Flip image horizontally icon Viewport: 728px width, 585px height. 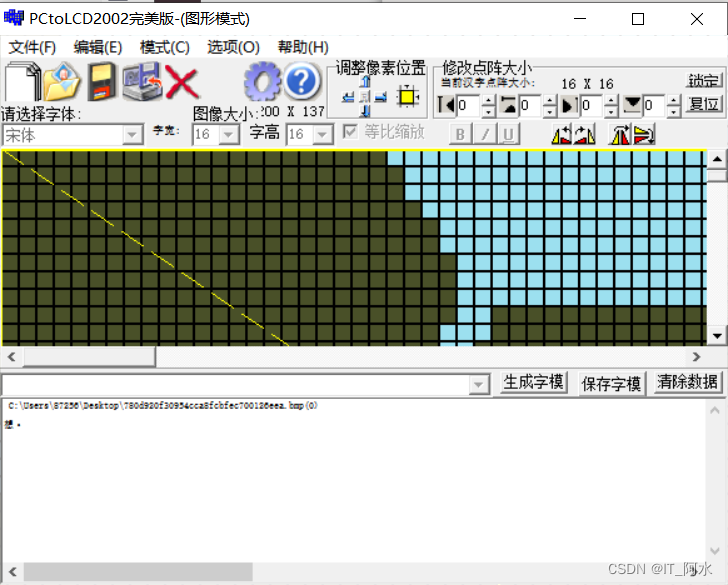coord(620,135)
